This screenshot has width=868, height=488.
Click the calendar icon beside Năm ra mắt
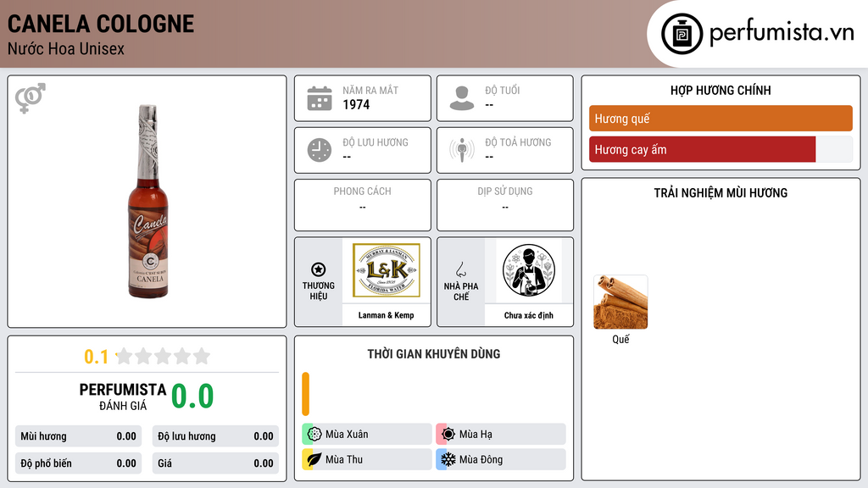coord(320,98)
